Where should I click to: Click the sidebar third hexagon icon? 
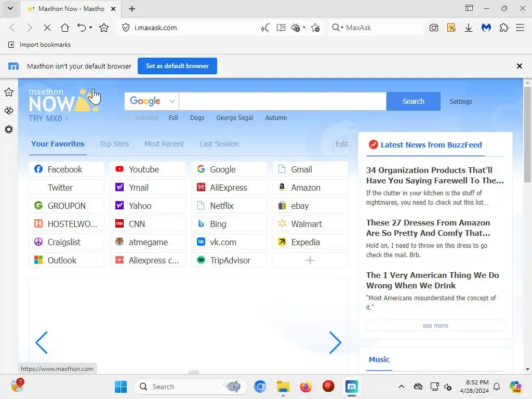tap(9, 129)
